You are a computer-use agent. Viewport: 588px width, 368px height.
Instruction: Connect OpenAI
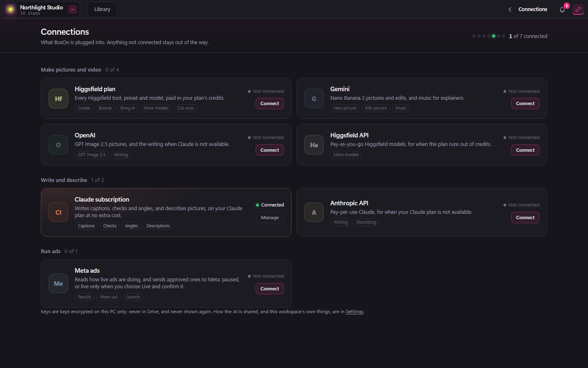[x=269, y=150]
